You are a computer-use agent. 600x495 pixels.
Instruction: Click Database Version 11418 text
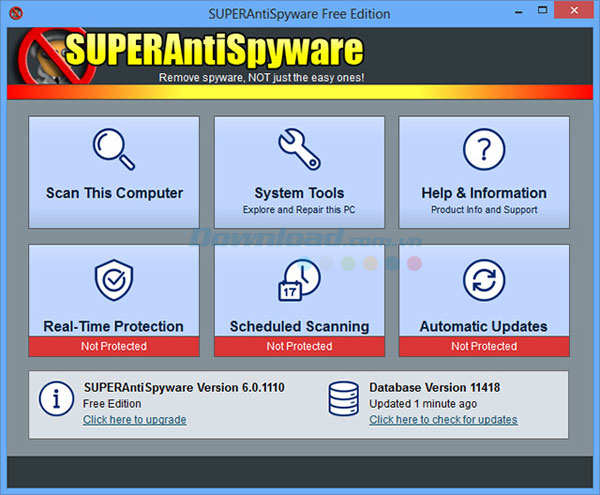point(434,388)
